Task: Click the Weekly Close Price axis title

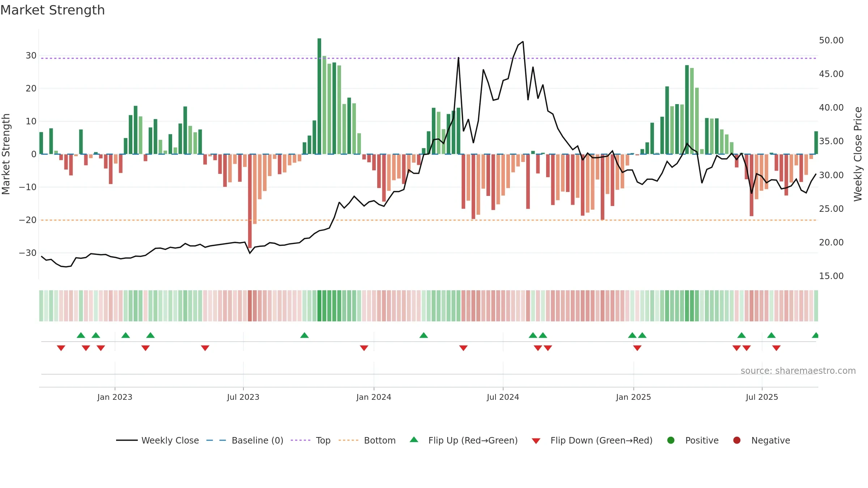Action: pyautogui.click(x=858, y=154)
